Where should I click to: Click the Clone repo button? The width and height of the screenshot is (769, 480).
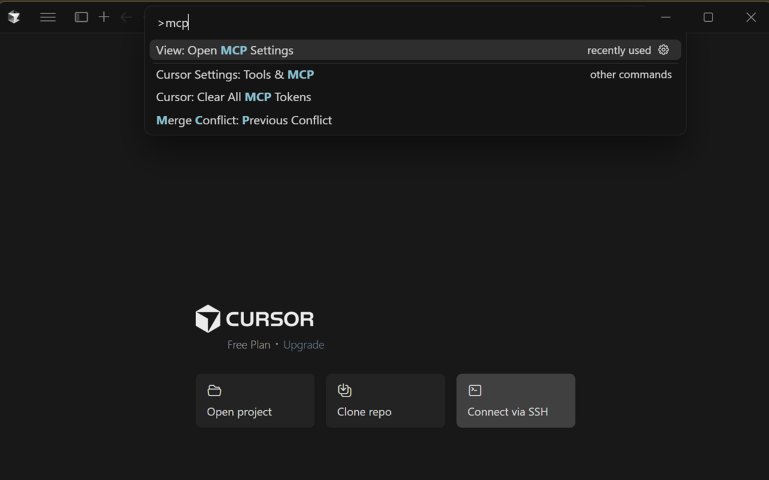pos(385,401)
